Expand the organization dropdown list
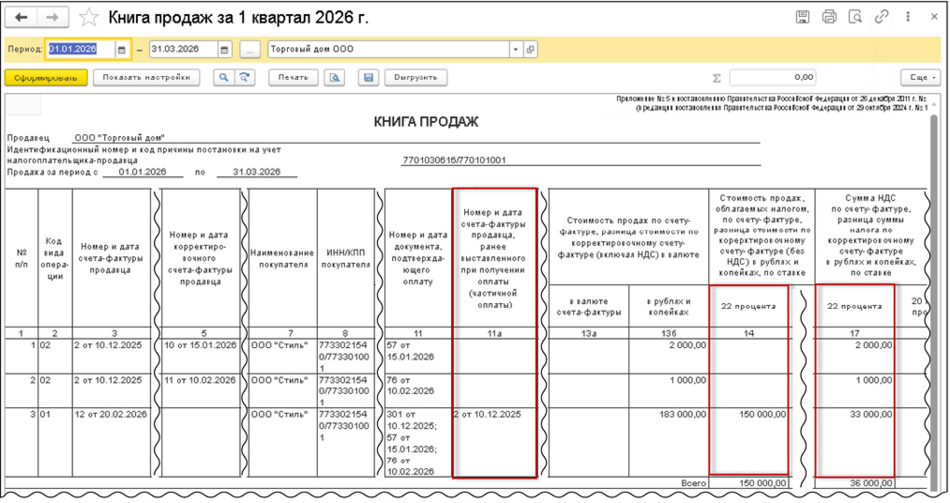The image size is (950, 503). (x=515, y=49)
